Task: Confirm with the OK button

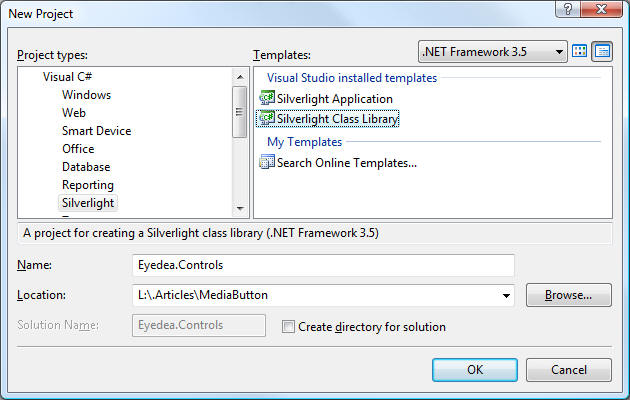Action: click(475, 369)
